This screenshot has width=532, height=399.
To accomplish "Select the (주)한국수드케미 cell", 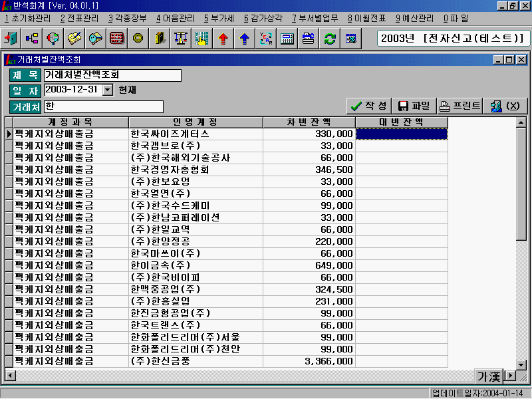I will tap(196, 205).
